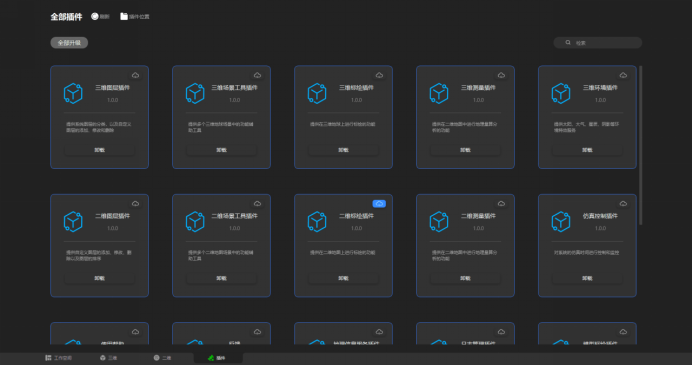Focus the plugin search input field
This screenshot has height=365, width=693.
click(598, 42)
